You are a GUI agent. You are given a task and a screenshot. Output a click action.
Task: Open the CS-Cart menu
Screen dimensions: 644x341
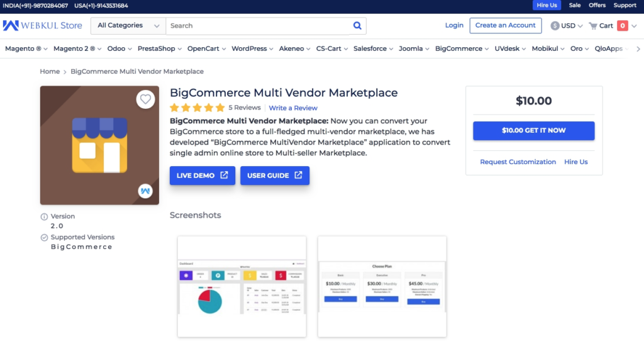point(332,48)
